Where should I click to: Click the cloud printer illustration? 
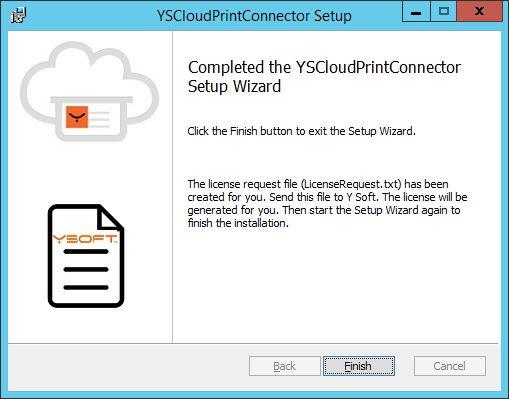(89, 92)
